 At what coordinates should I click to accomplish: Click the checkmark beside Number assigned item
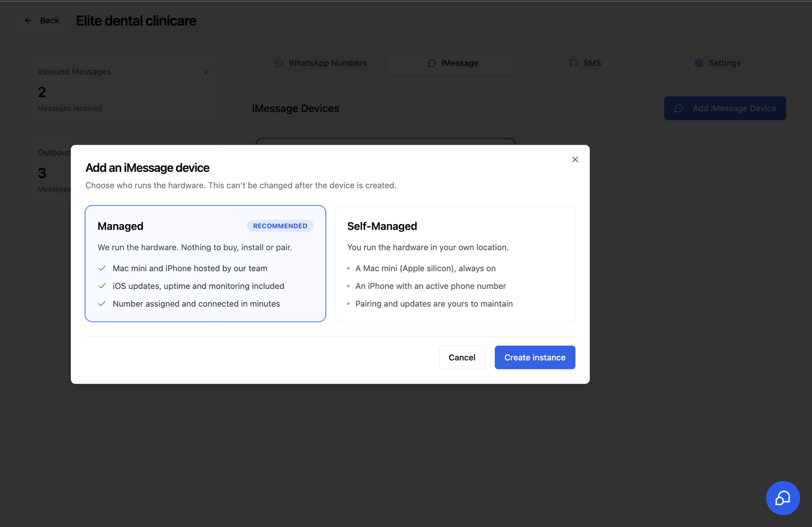102,304
